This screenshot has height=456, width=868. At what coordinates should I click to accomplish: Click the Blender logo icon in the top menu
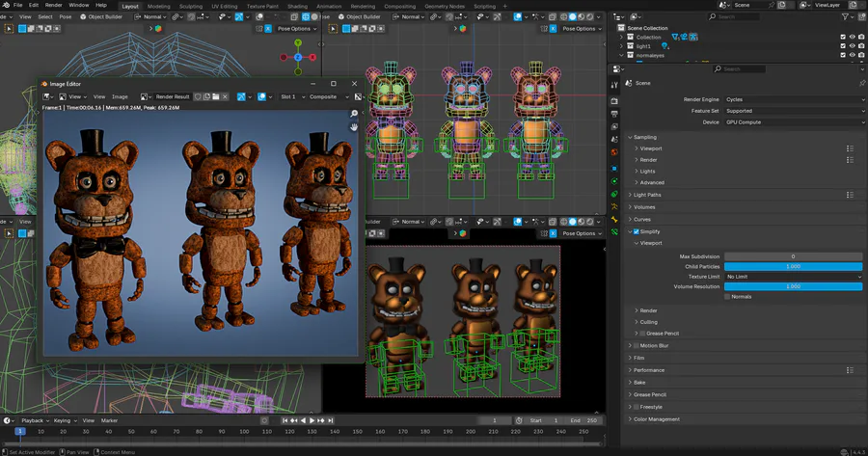coord(5,5)
